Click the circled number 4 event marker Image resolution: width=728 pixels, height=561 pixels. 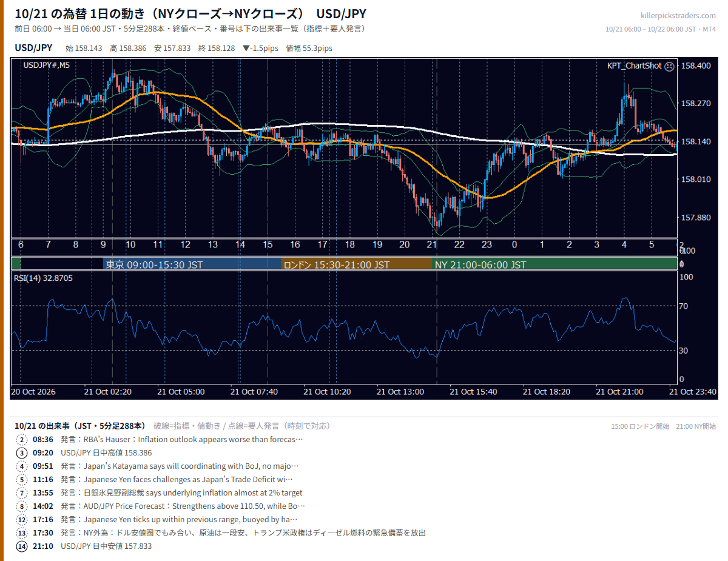tap(22, 466)
